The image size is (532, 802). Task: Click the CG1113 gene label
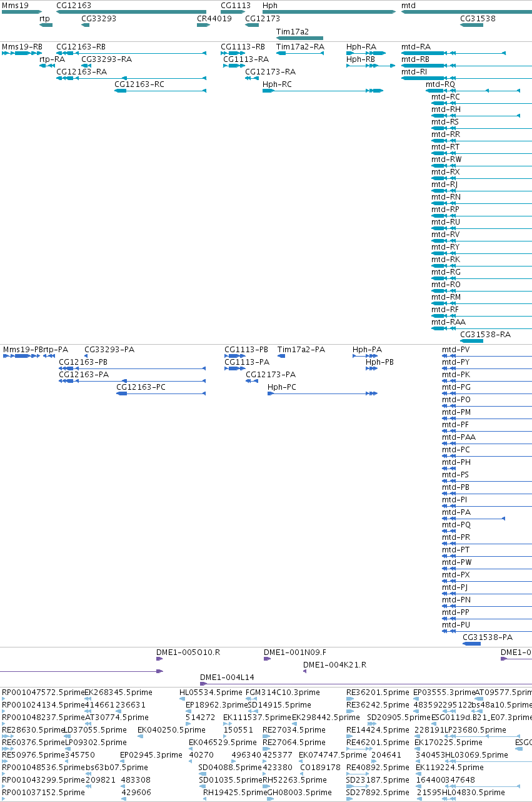pos(236,5)
